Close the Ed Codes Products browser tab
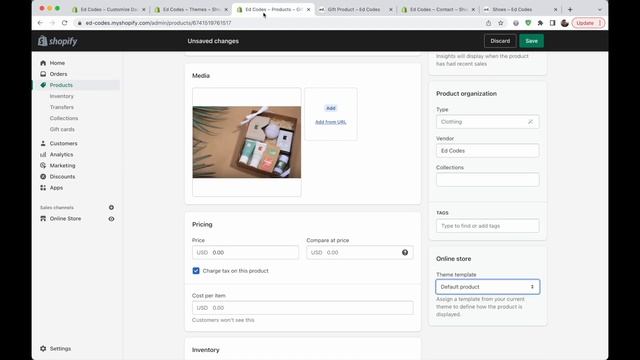Image resolution: width=640 pixels, height=360 pixels. [308, 9]
